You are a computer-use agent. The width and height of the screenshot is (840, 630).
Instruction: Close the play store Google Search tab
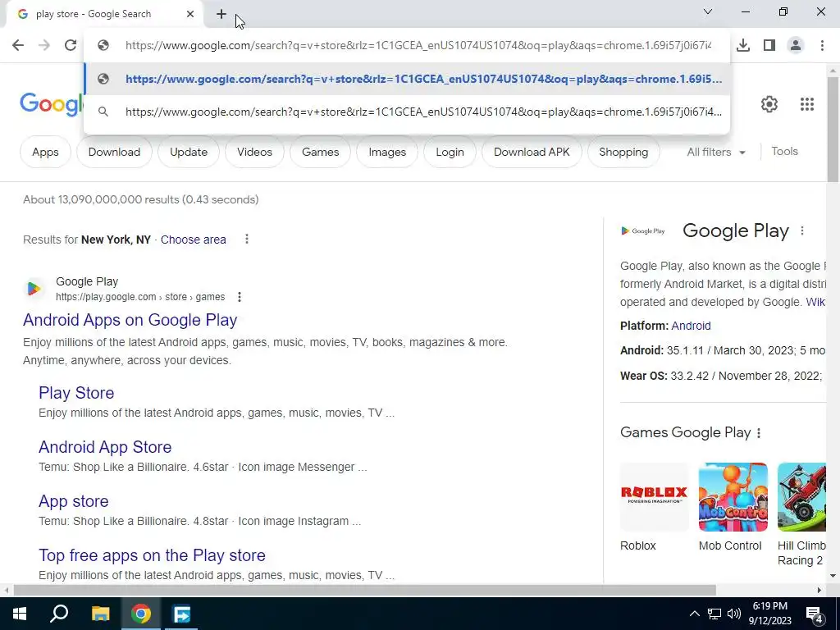point(190,14)
